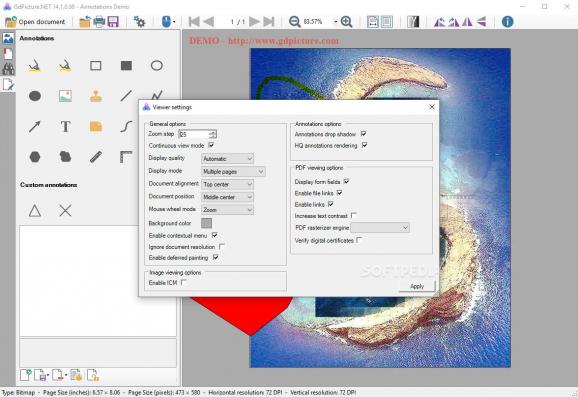The image size is (578, 397).
Task: Open the red bookmarks side tab
Action: 8,54
